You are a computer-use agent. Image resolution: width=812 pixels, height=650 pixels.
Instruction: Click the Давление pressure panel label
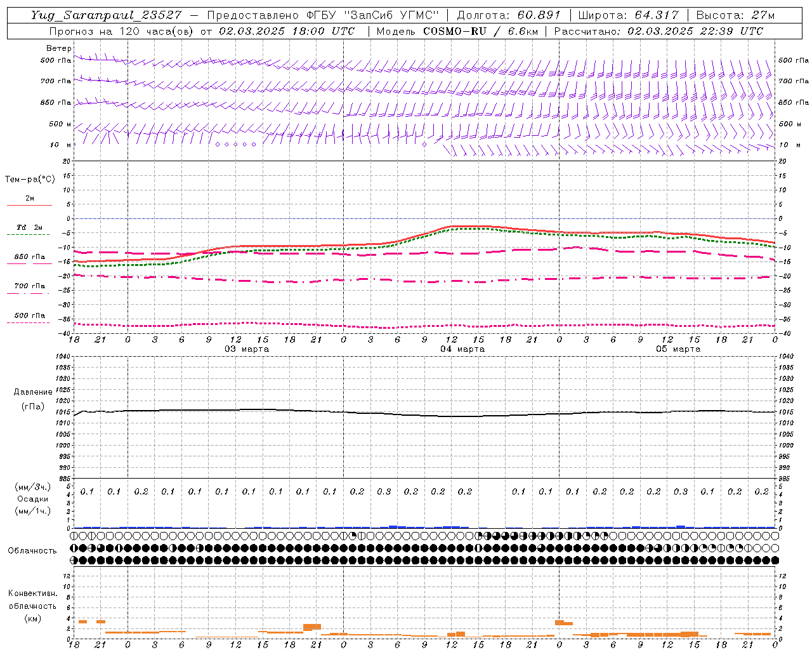(x=33, y=392)
